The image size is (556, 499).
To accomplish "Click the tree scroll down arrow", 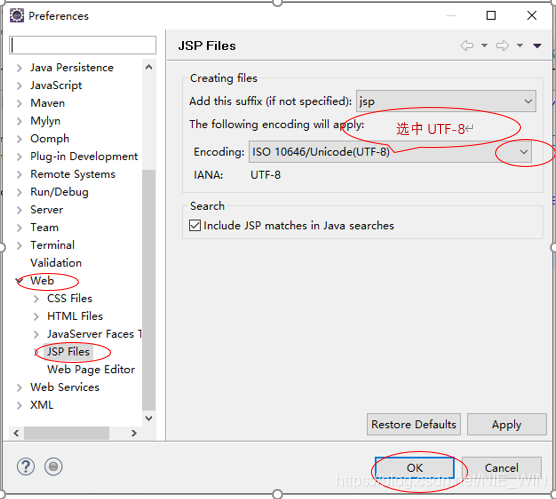I will (x=149, y=418).
